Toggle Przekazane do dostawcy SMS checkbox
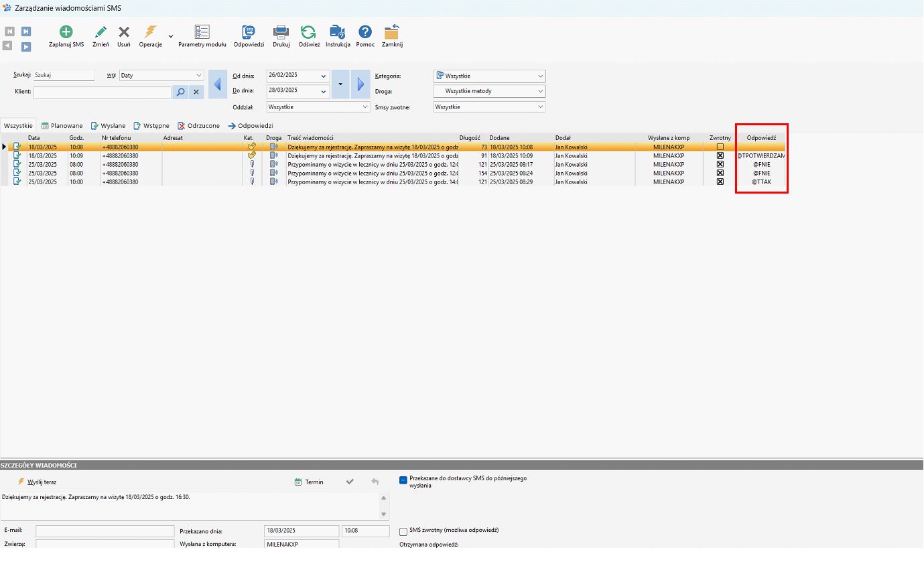The image size is (924, 562). [x=403, y=480]
